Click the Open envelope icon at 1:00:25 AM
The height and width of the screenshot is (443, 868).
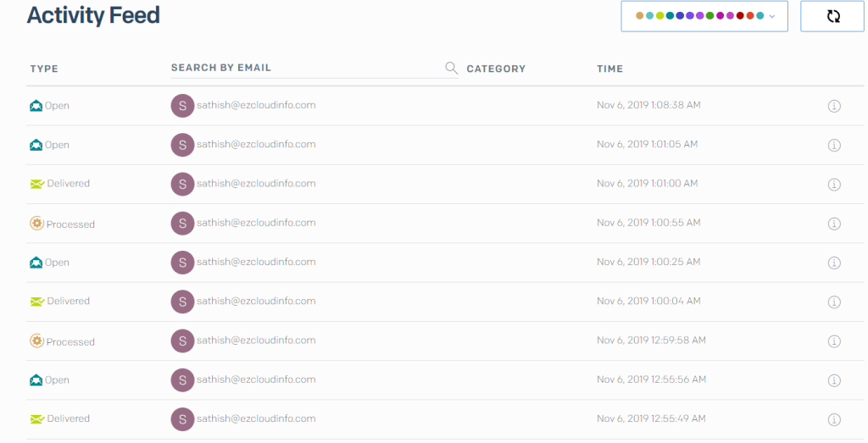pos(36,263)
